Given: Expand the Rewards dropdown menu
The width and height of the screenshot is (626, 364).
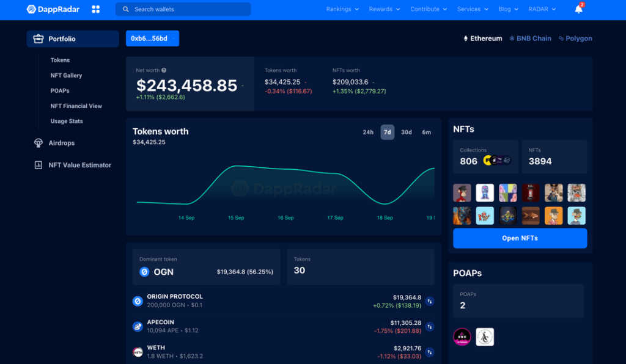Looking at the screenshot, I should click(385, 9).
